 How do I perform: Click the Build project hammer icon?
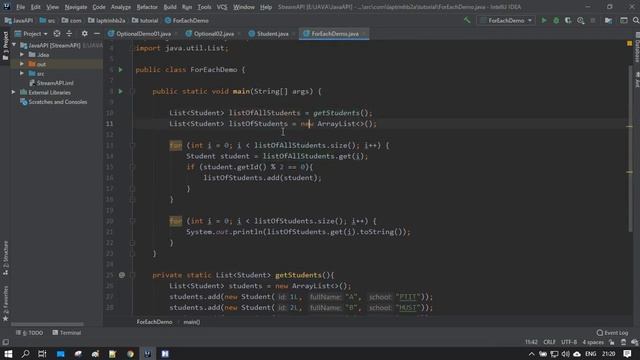click(467, 20)
